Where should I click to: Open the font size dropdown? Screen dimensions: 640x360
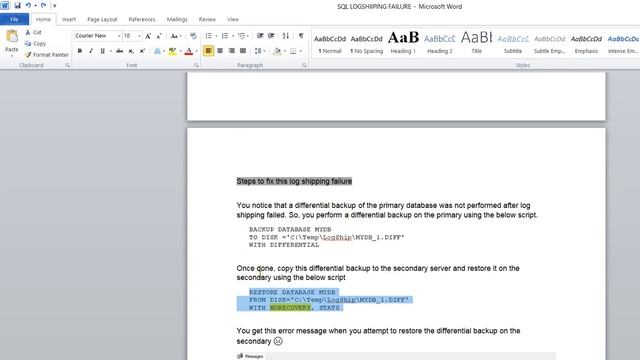(x=139, y=36)
